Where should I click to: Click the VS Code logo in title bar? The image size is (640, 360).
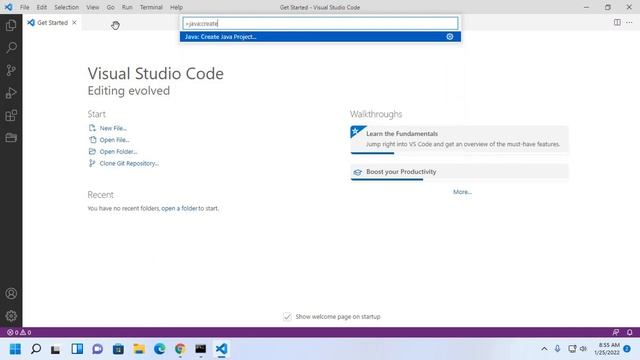(x=9, y=7)
